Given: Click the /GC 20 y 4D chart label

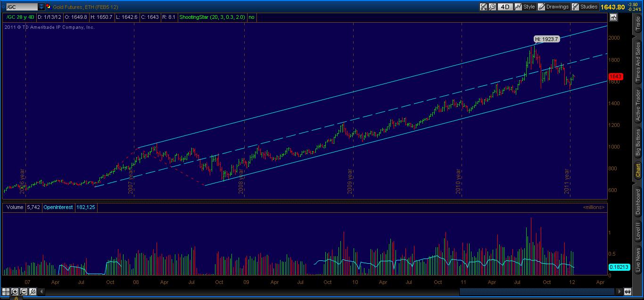Looking at the screenshot, I should [x=21, y=17].
